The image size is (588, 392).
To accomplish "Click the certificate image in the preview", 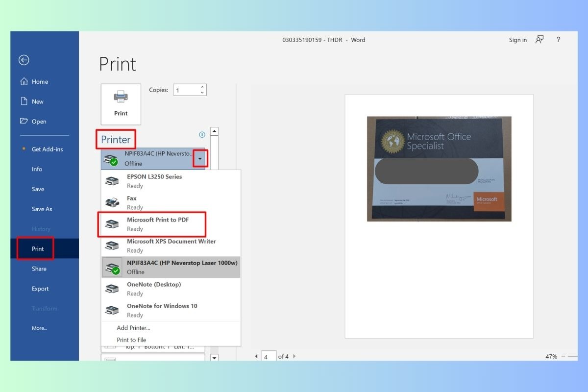I will [439, 169].
